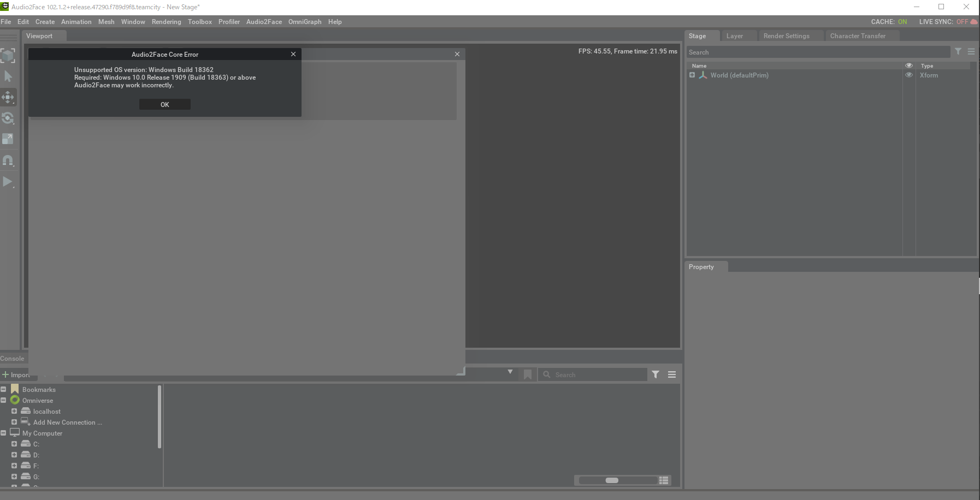Viewport: 980px width, 500px height.
Task: Click the Stage panel filter funnel icon
Action: tap(958, 51)
